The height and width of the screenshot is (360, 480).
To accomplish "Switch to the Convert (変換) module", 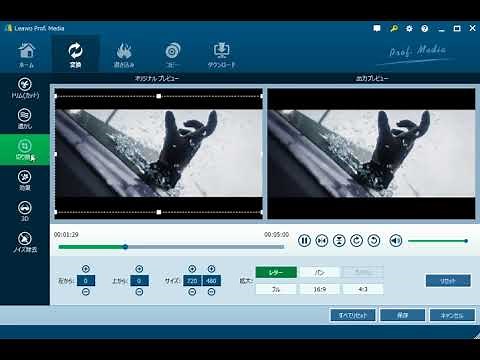I will (75, 55).
